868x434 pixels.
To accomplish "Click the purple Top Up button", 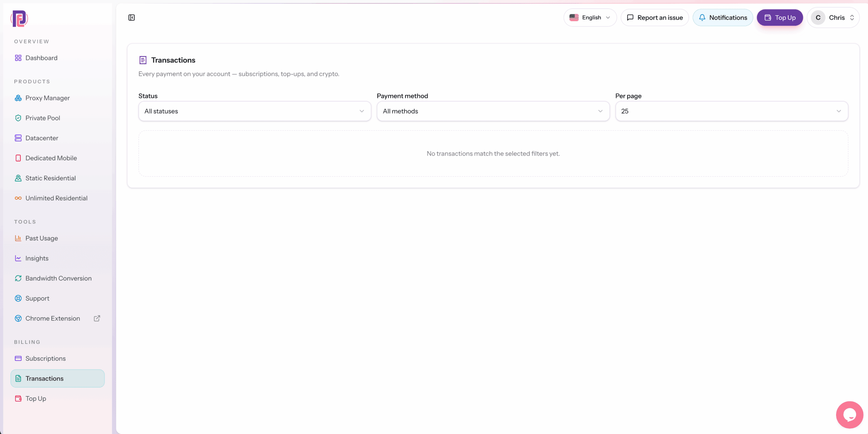I will 780,18.
